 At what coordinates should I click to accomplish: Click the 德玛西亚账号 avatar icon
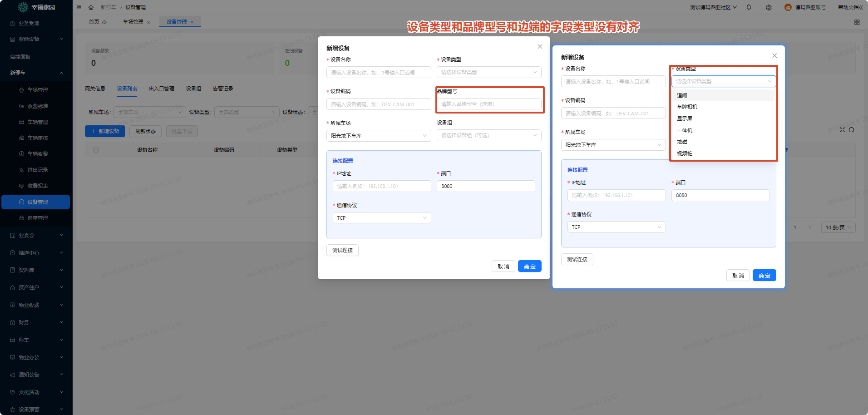tap(788, 7)
